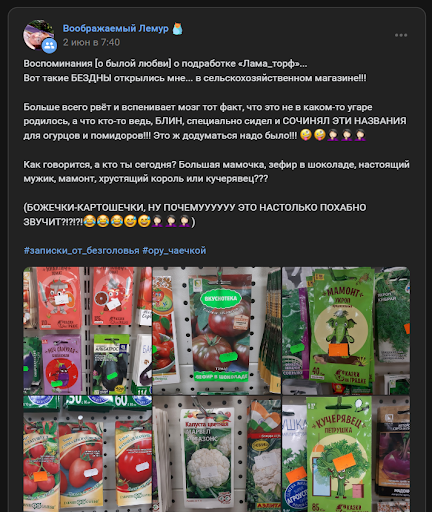Open the Мамонт dill packet photo
Image resolution: width=432 pixels, height=512 pixels.
tap(346, 331)
